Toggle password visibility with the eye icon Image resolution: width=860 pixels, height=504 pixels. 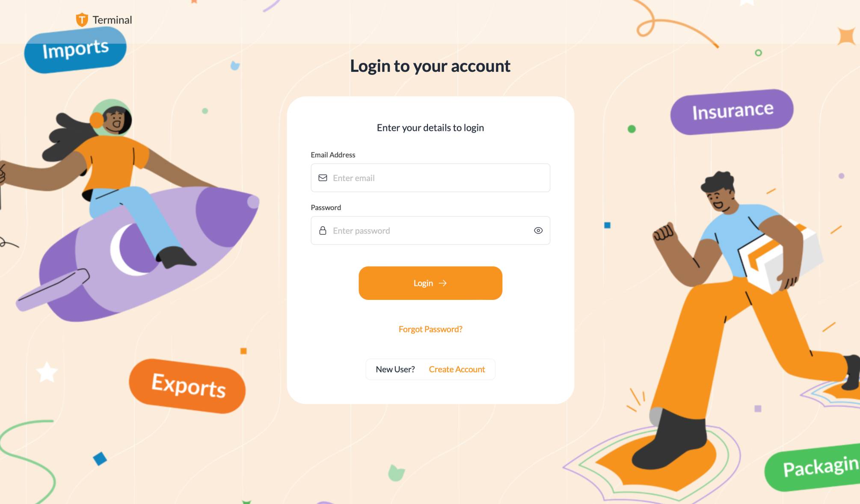tap(538, 231)
